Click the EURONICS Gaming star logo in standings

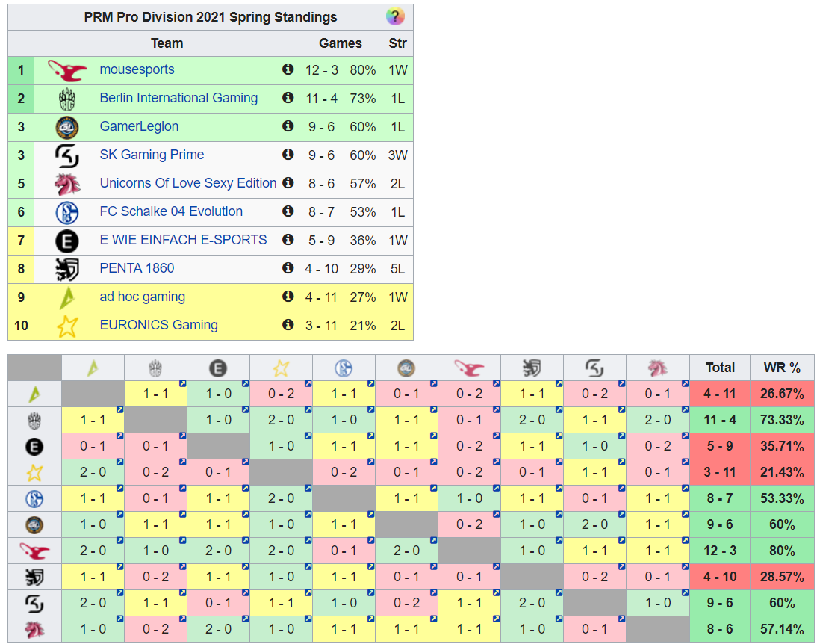[67, 326]
